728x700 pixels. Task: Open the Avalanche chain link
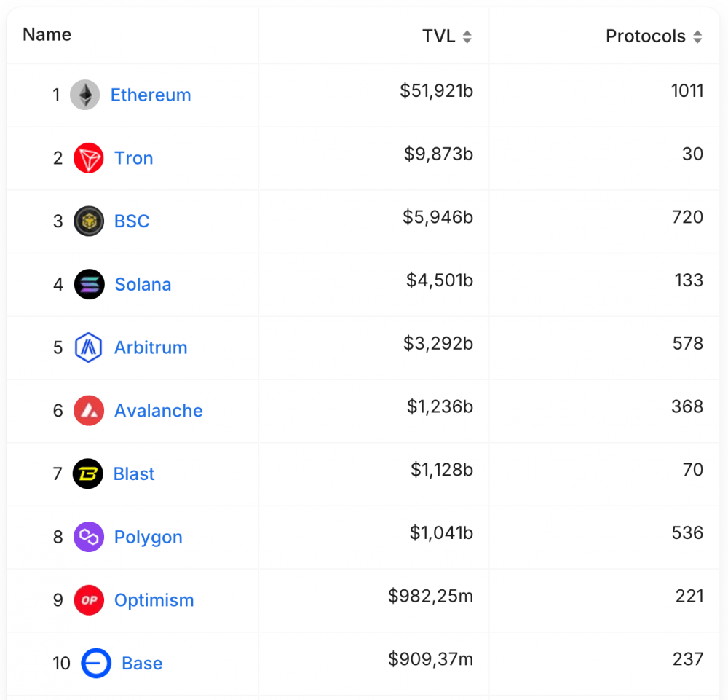(158, 411)
